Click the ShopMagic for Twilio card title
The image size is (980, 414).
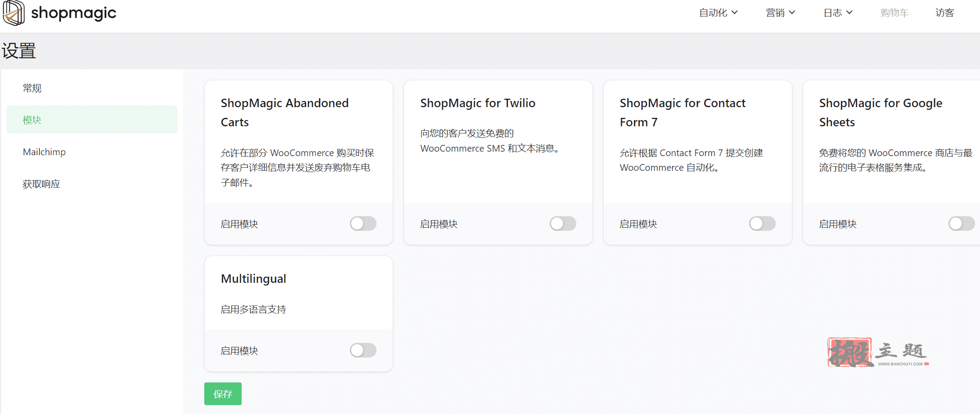coord(478,103)
